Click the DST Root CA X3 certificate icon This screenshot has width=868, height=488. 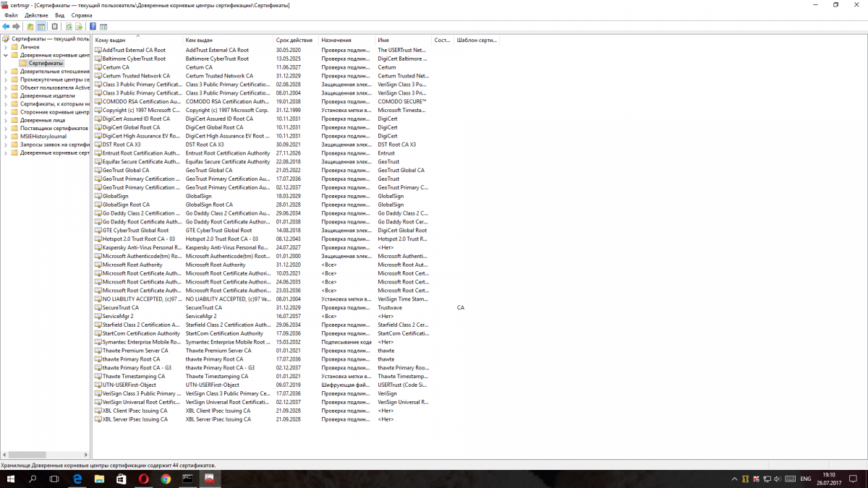click(x=98, y=145)
